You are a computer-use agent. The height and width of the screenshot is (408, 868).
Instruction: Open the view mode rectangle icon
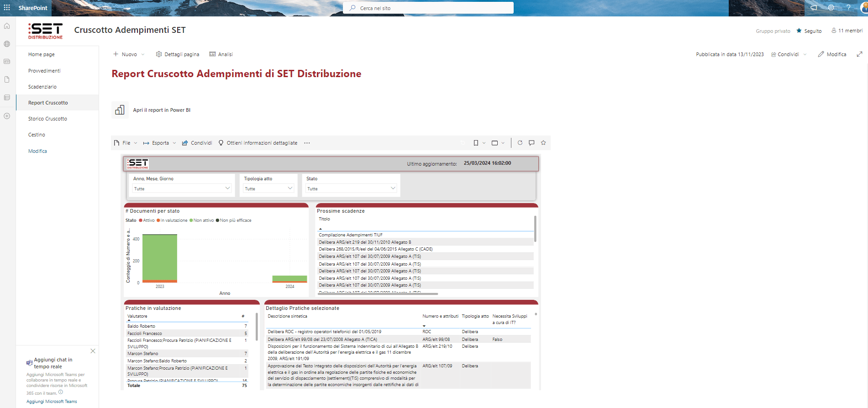(x=494, y=143)
